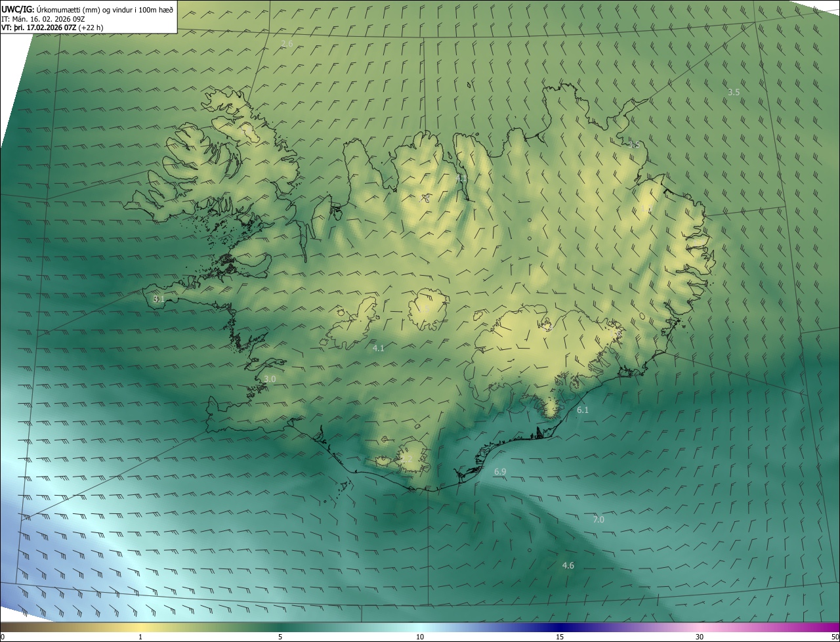Click the 3.0 precipitation value

(x=270, y=379)
